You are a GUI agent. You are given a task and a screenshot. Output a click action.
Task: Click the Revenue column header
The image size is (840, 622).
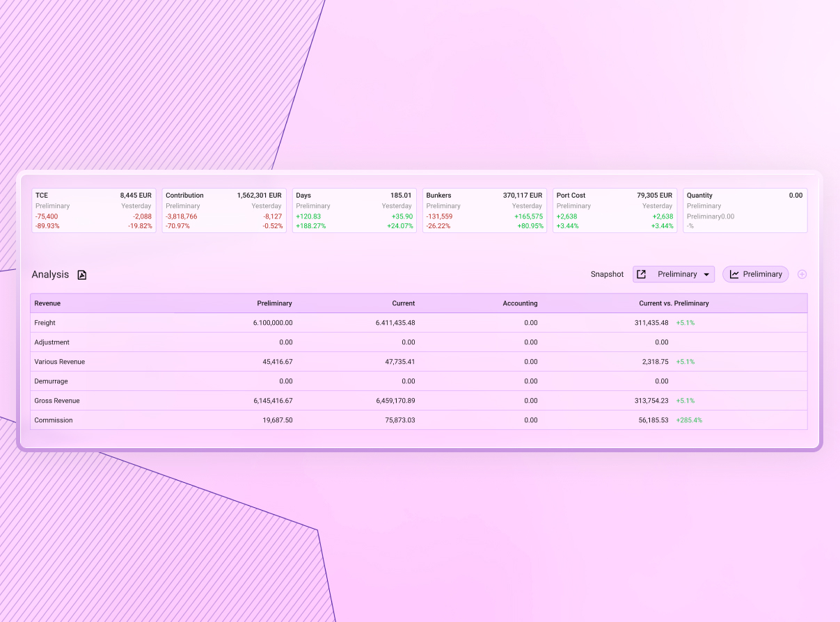[x=47, y=303]
